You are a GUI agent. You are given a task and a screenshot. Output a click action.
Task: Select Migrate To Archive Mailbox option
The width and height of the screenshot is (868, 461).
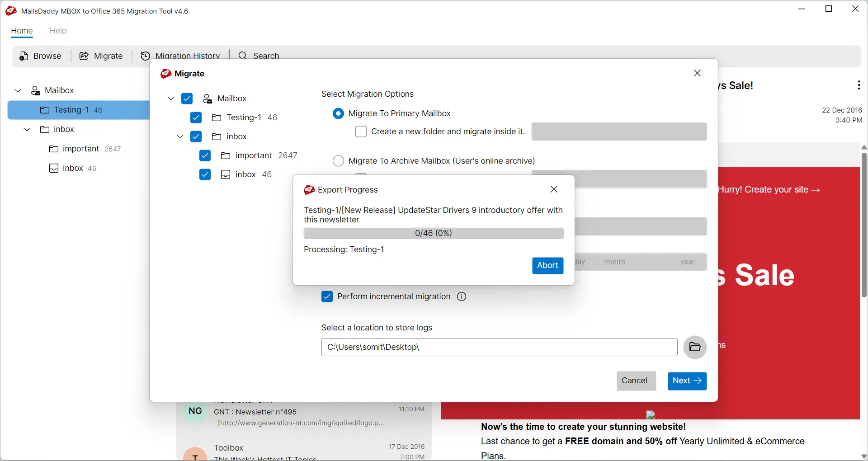pyautogui.click(x=338, y=161)
